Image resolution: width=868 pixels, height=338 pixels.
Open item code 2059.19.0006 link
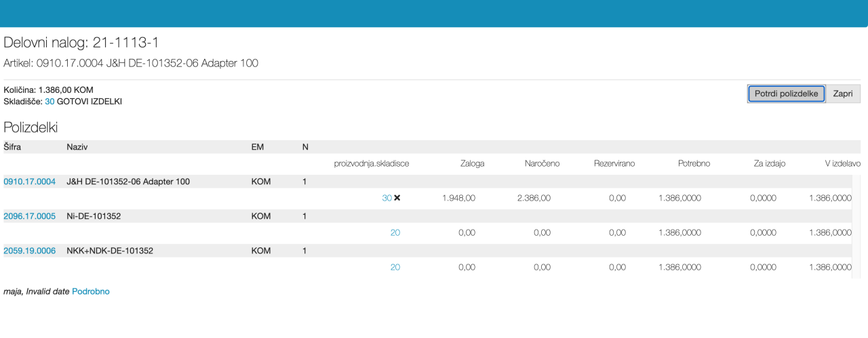30,251
